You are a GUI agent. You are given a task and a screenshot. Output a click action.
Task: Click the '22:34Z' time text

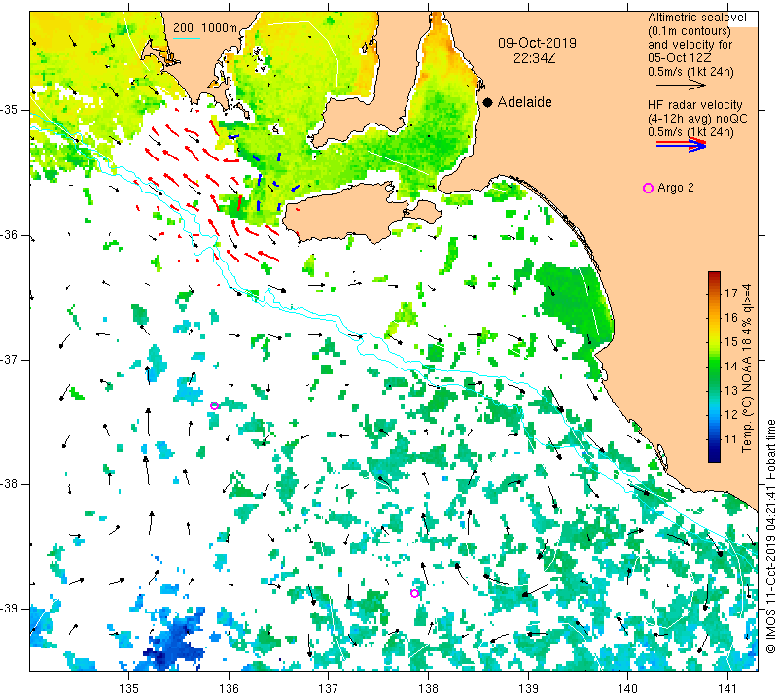pos(534,58)
